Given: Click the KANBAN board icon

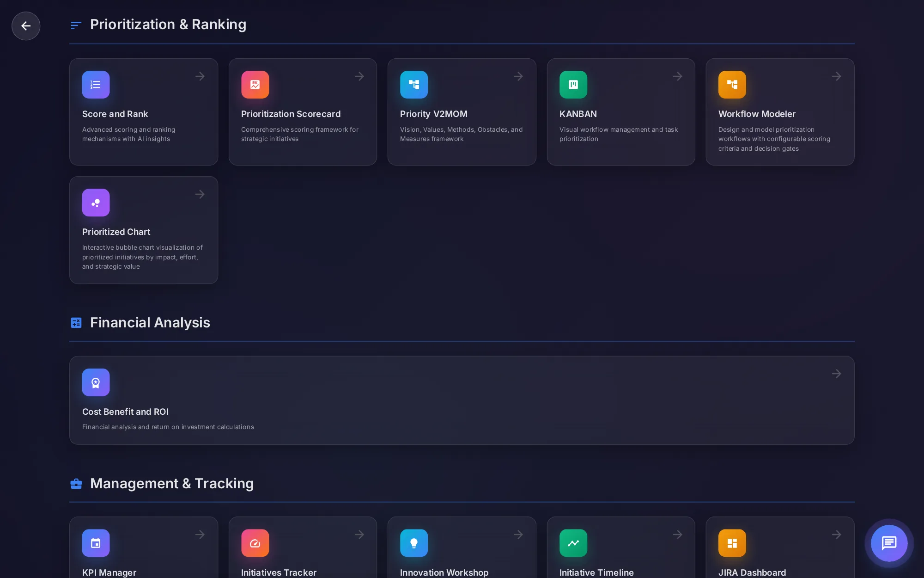Looking at the screenshot, I should click(573, 85).
